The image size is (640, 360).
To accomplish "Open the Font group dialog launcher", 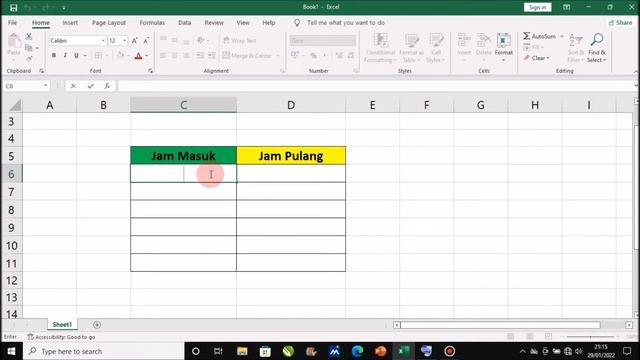I will pos(150,71).
